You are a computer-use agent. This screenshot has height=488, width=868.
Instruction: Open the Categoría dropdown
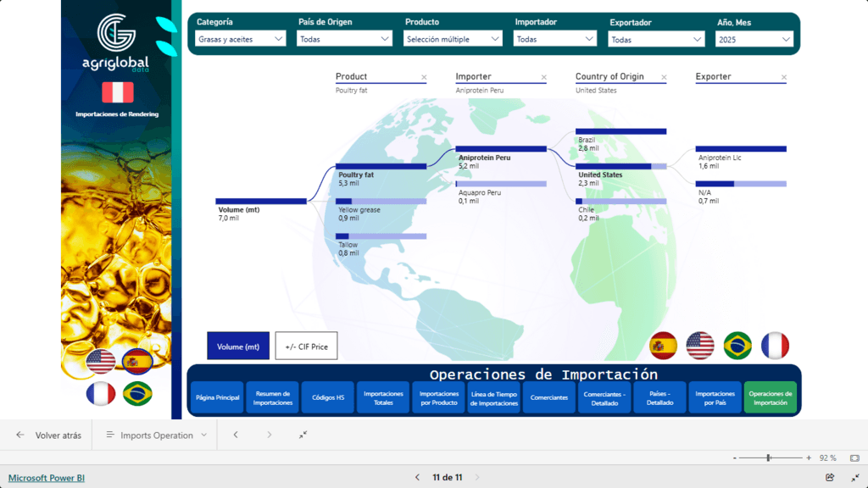click(242, 39)
